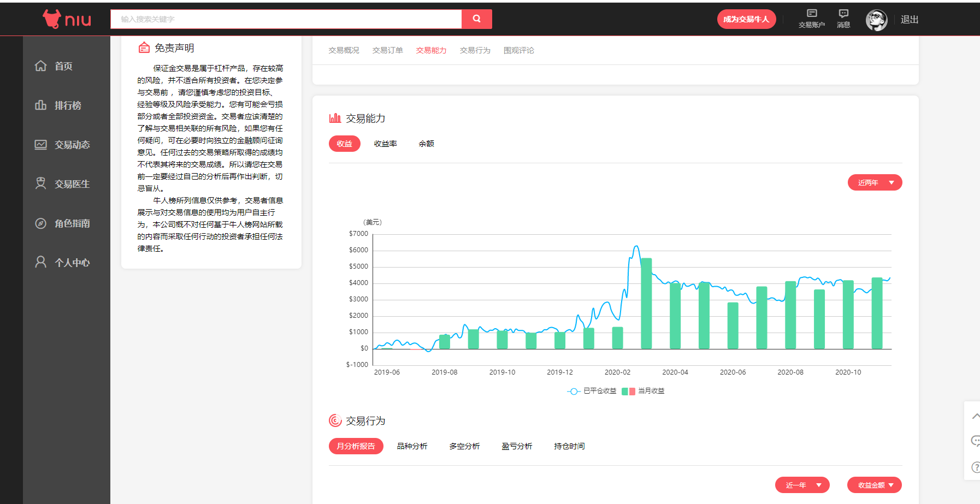Click the search magnifier button
980x504 pixels.
476,19
